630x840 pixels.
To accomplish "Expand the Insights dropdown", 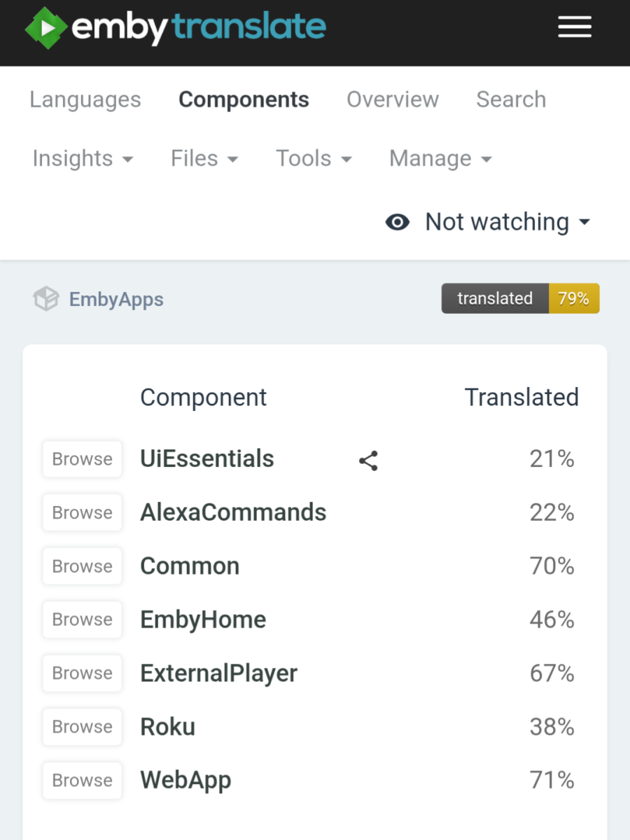I will pos(83,159).
